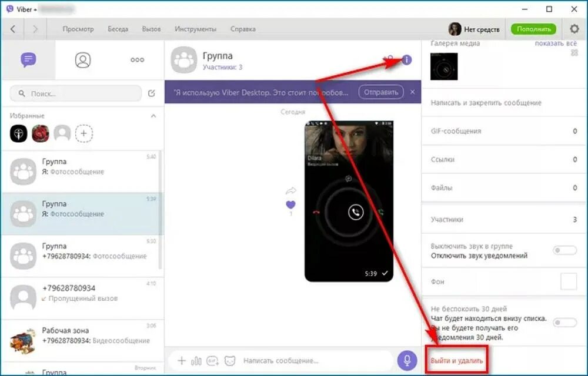Go forward with the right arrow
The image size is (588, 376).
coord(35,29)
